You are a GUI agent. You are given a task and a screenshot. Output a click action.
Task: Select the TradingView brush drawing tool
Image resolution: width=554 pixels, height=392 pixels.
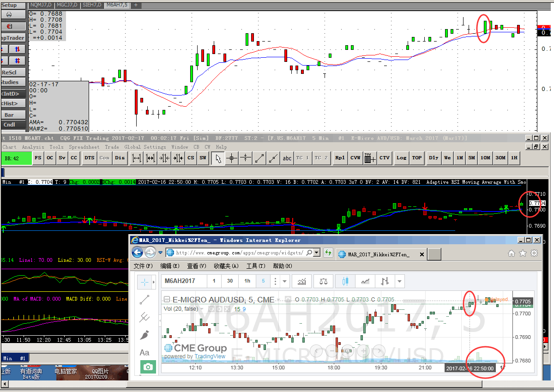point(145,335)
